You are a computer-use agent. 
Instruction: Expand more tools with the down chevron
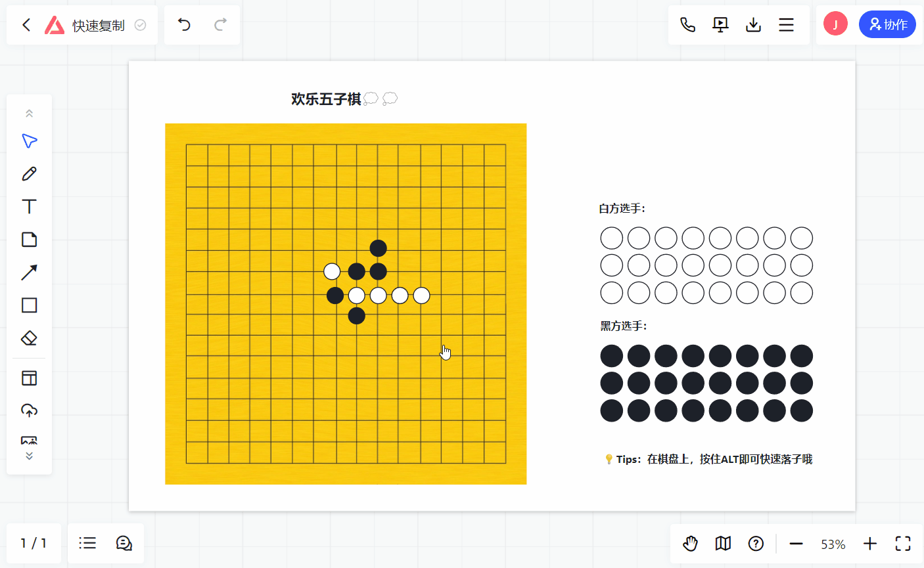point(29,456)
